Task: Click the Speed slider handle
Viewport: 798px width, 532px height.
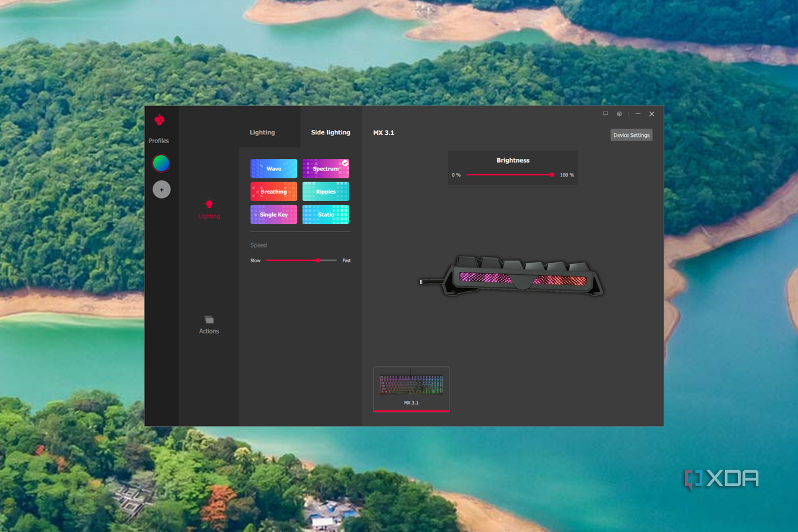Action: (318, 260)
